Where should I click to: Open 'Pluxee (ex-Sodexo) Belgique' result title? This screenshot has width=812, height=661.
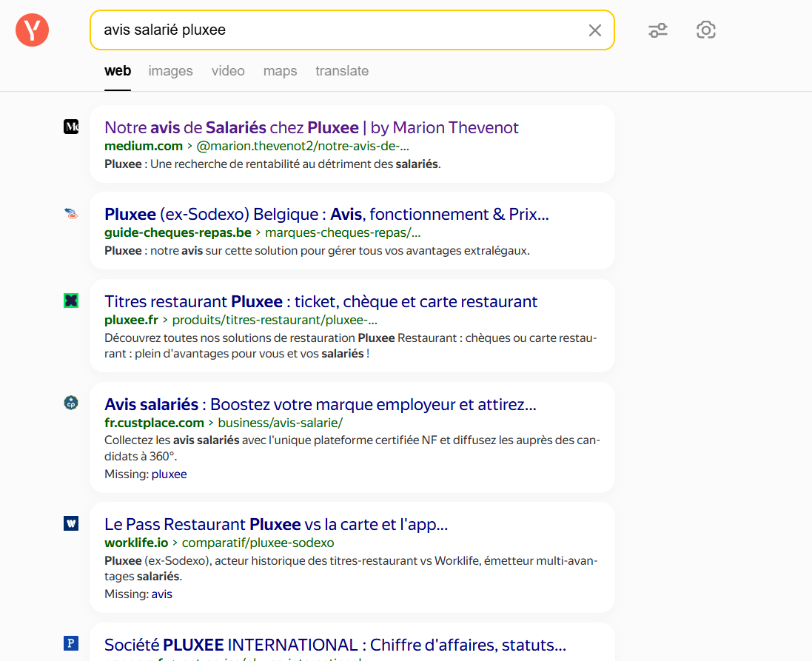[x=326, y=214]
